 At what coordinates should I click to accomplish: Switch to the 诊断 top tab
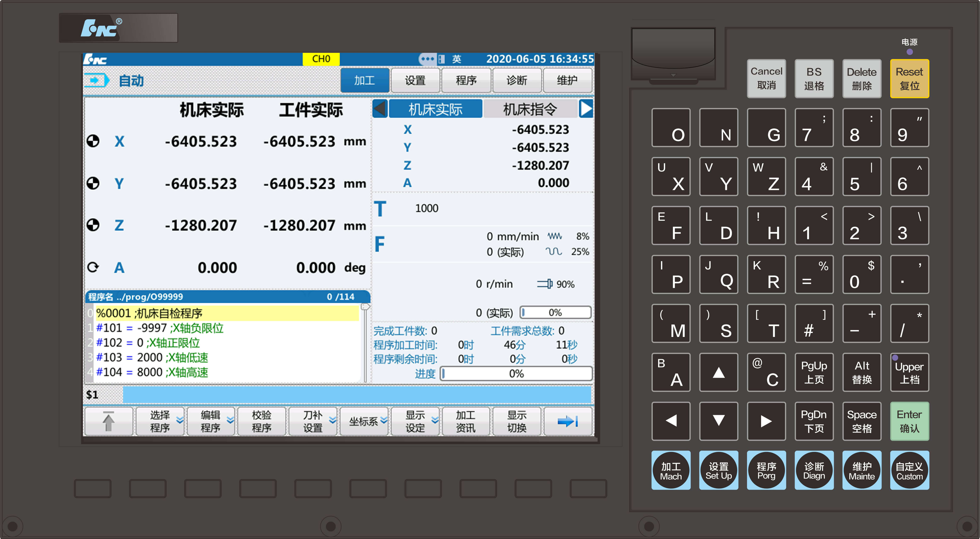[517, 80]
